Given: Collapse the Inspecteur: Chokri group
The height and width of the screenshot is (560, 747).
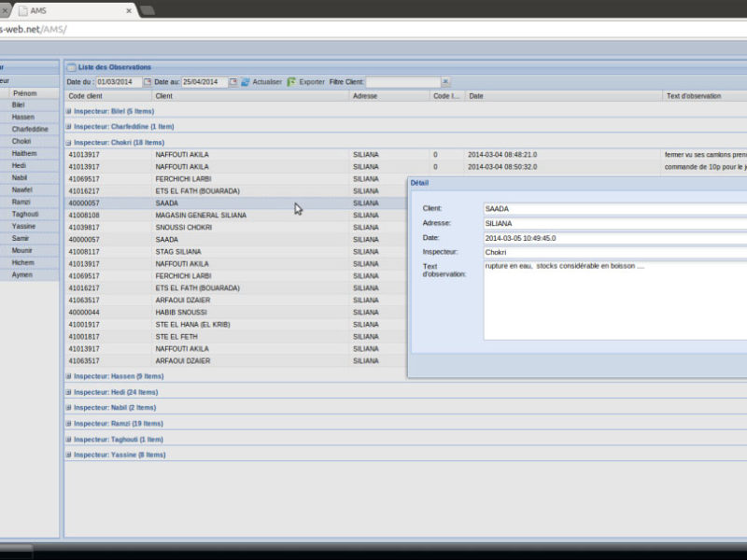Looking at the screenshot, I should (x=68, y=143).
